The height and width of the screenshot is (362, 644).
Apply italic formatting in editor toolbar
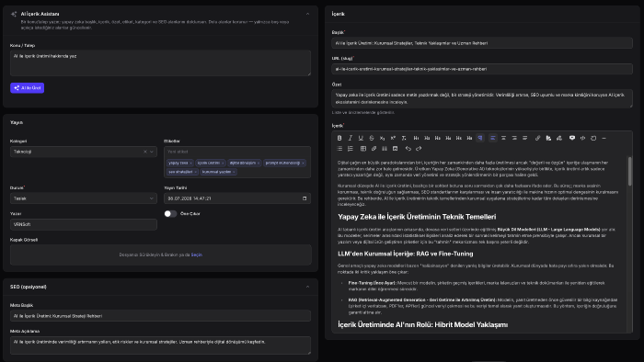[350, 138]
